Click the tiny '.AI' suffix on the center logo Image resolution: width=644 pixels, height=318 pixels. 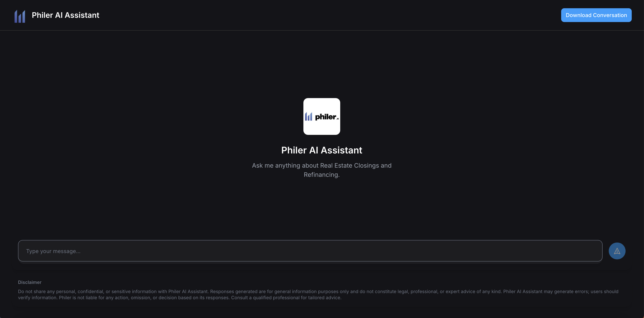pos(338,119)
